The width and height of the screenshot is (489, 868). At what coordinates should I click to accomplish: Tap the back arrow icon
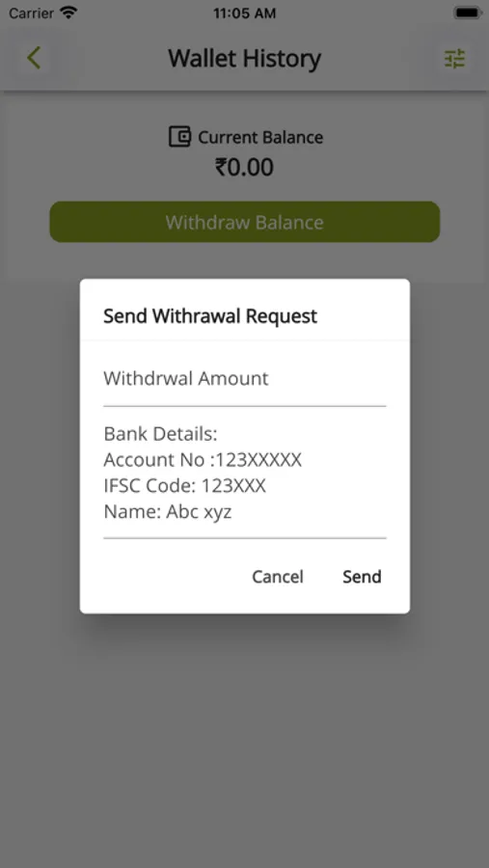[34, 58]
